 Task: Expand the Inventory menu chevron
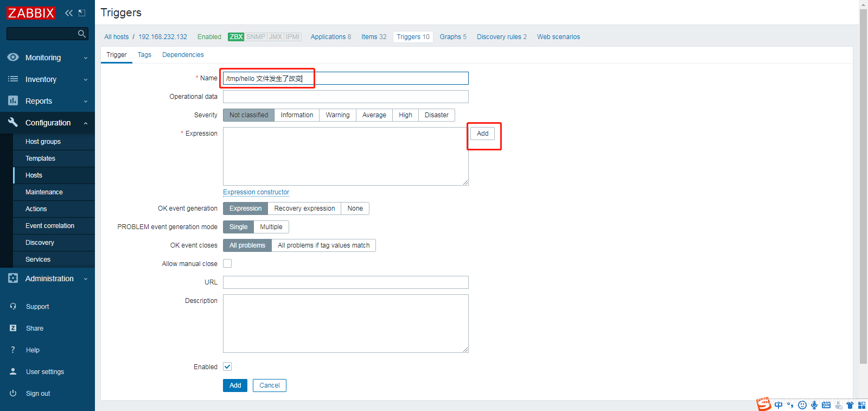pos(86,79)
